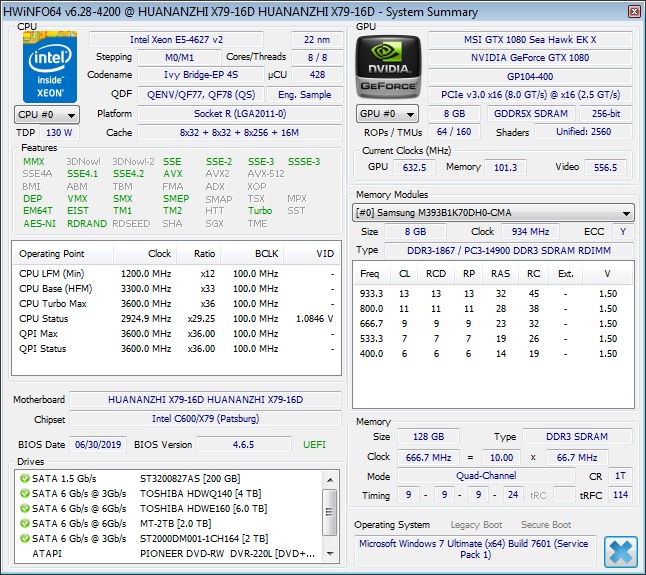Click the GP104-400 GPU chip field
This screenshot has width=646, height=575.
tap(530, 77)
